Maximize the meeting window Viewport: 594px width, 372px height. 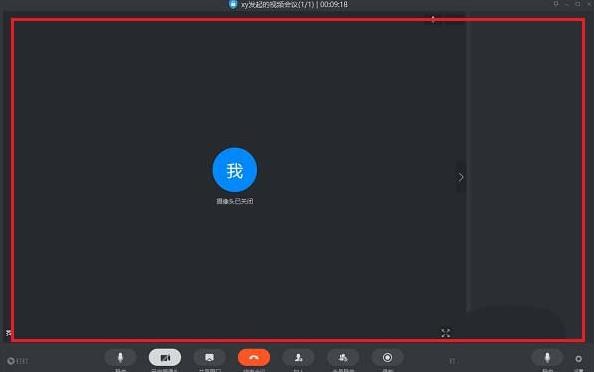(x=578, y=4)
